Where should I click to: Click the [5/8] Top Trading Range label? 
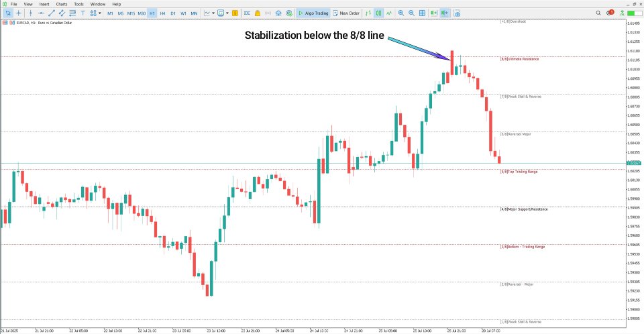(519, 172)
